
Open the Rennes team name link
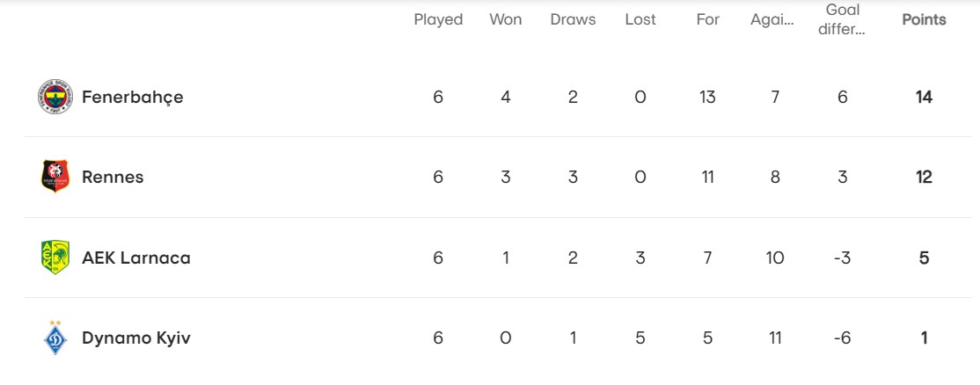coord(113,178)
